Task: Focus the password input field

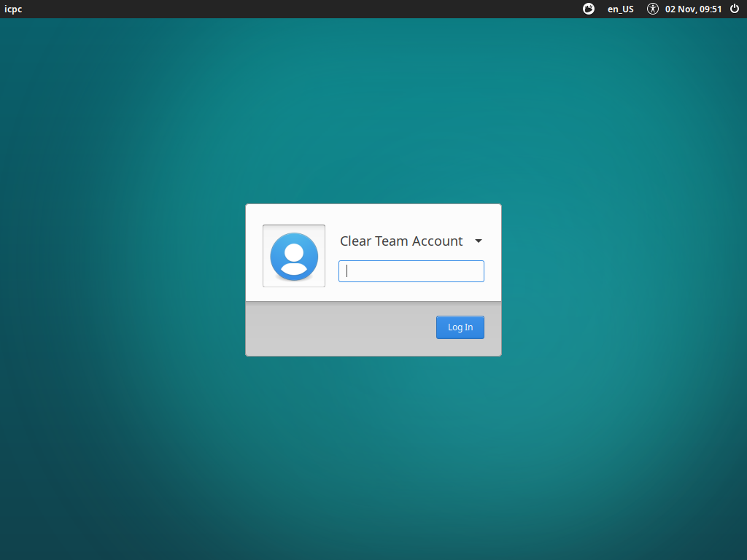Action: point(411,271)
